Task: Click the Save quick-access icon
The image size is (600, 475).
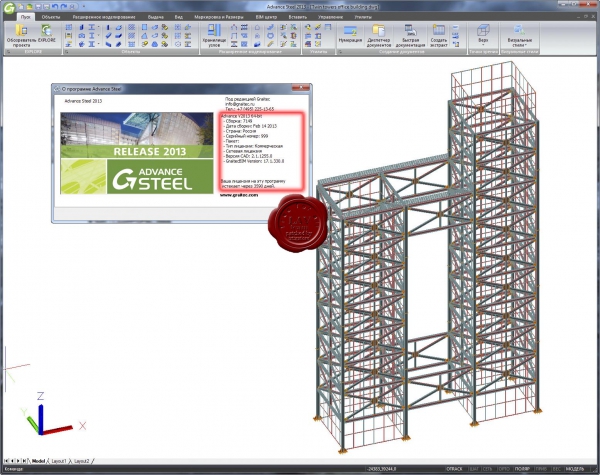Action: point(38,7)
